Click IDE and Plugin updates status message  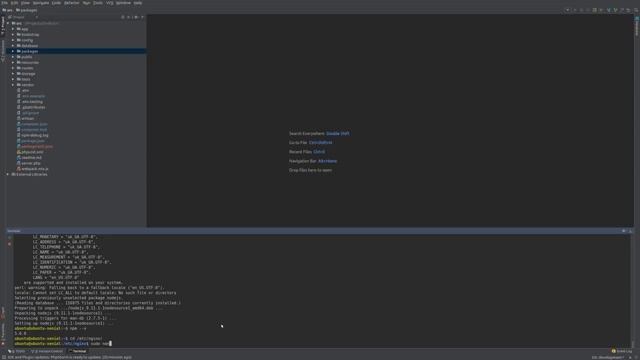click(x=69, y=357)
